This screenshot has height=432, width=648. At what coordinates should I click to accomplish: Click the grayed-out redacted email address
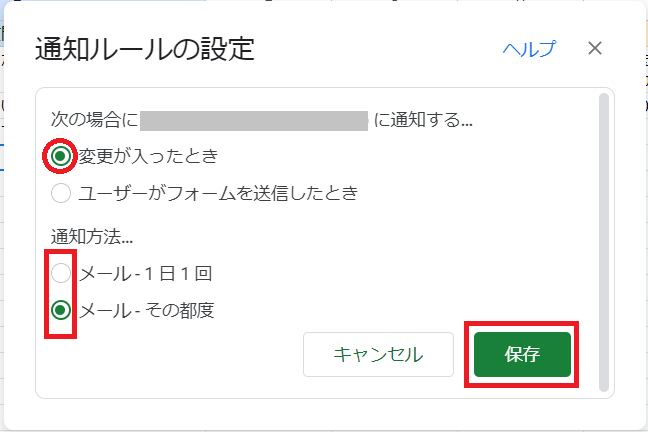coord(255,122)
